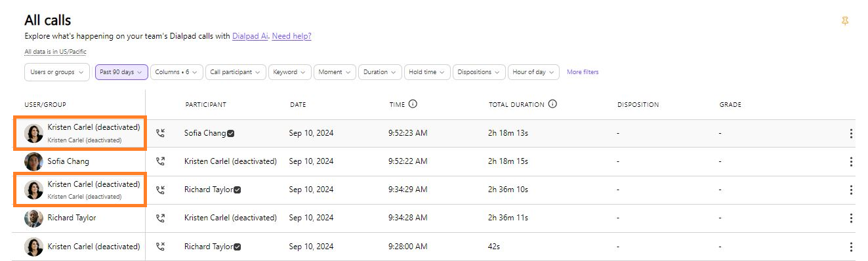Click Kristen Carlel avatar in 9:52:23 AM row
Viewport: 868px width, 261px height.
coord(33,134)
